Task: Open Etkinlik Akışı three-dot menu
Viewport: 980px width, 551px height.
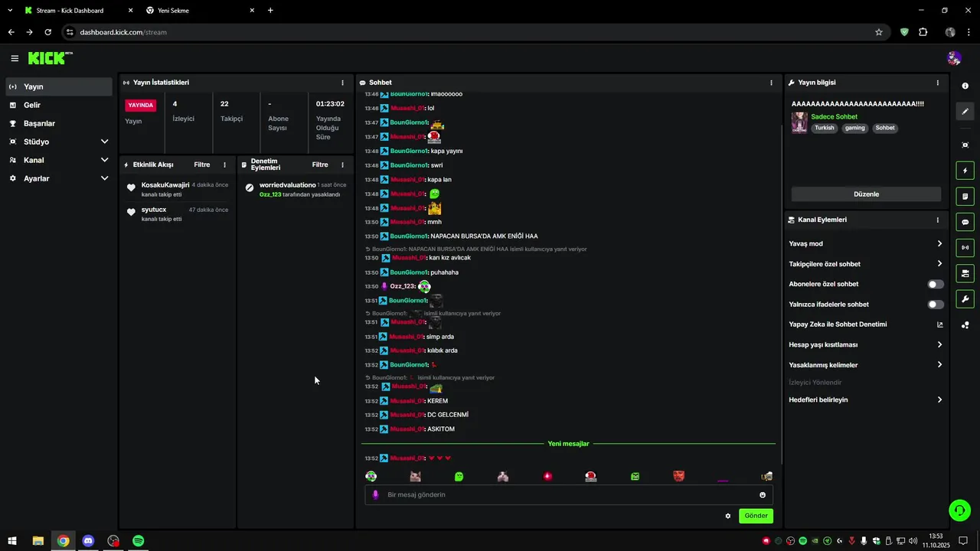Action: (x=224, y=165)
